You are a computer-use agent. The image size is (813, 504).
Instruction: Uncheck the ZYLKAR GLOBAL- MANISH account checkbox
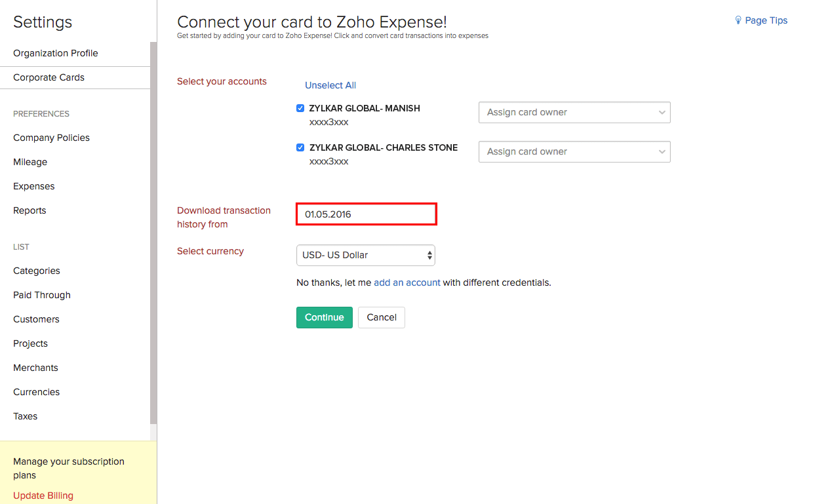tap(300, 108)
